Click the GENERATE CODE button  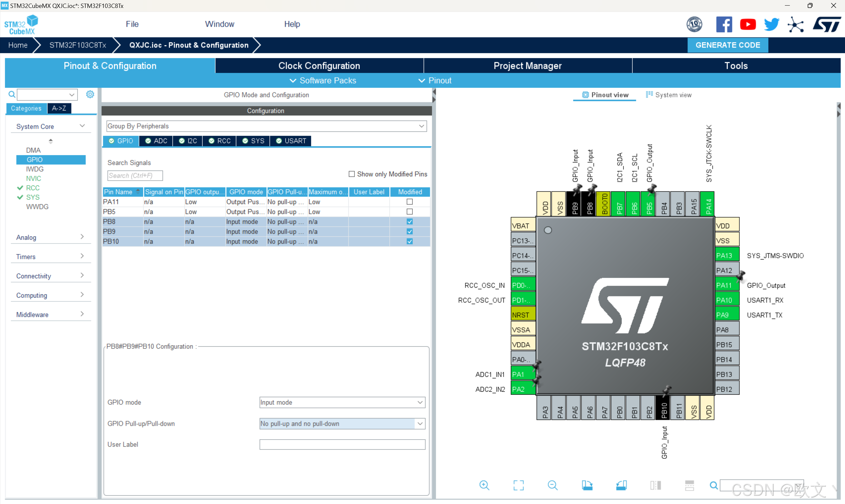point(727,45)
